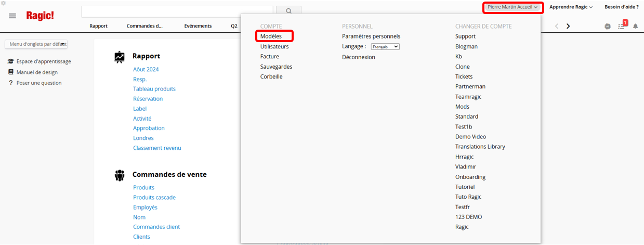Image resolution: width=644 pixels, height=245 pixels.
Task: Open Espace d'apprentissage in the sidebar
Action: click(x=43, y=61)
